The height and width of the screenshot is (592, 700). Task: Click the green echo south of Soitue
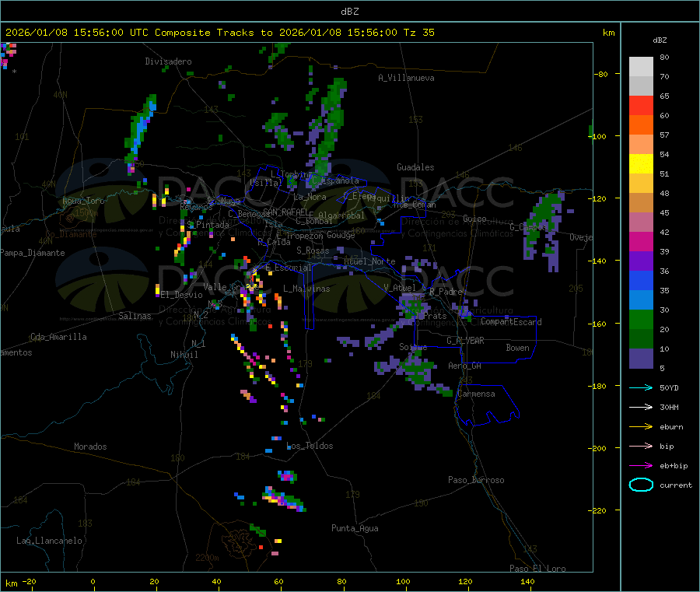coord(418,371)
